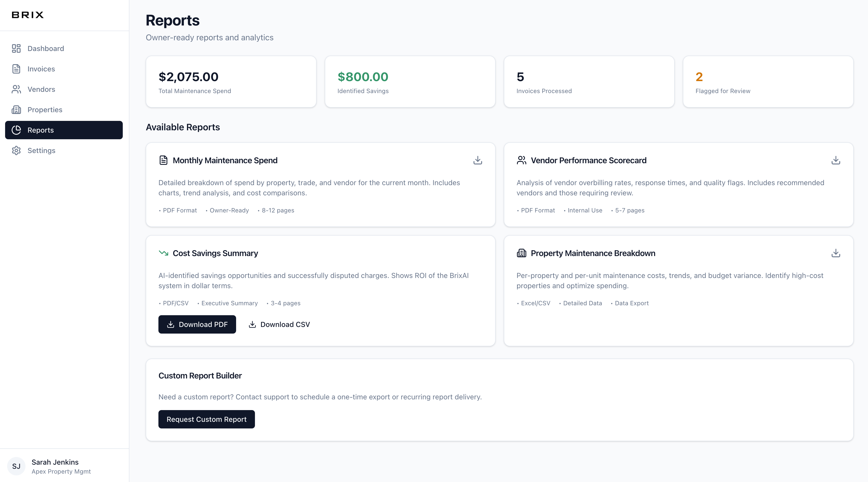Download the Vendor Performance Scorecard report
Screen dimensions: 868x482
(836, 160)
